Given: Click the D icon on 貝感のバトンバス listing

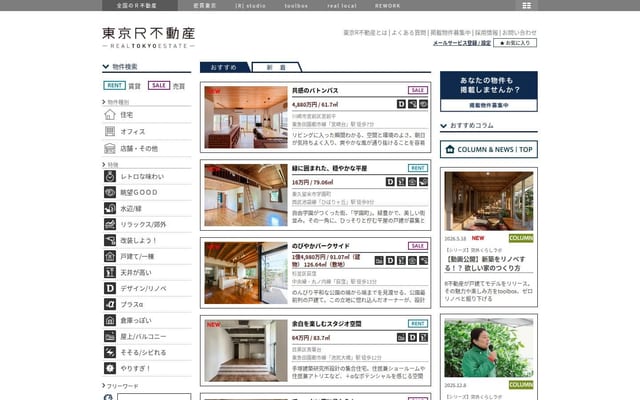Looking at the screenshot, I should coord(401,104).
